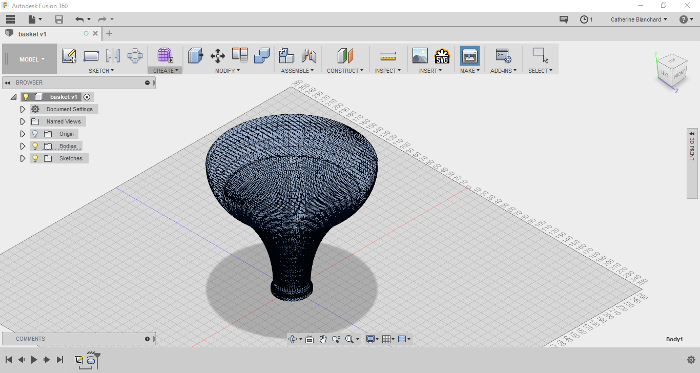The image size is (700, 373).
Task: Click the Combine bodies icon
Action: [262, 56]
